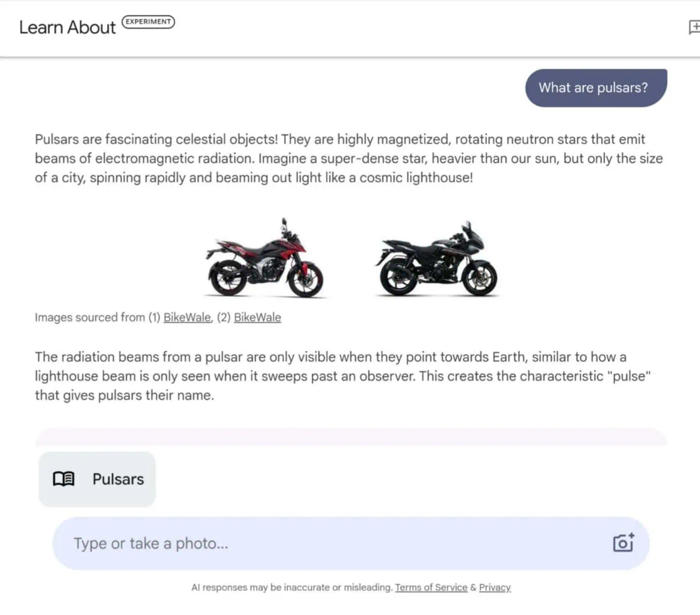Select the Pulsars topic chip
Viewport: 700px width, 615px height.
(97, 479)
